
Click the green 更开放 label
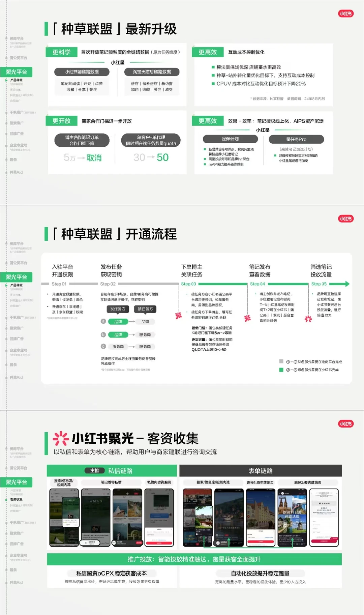(61, 121)
